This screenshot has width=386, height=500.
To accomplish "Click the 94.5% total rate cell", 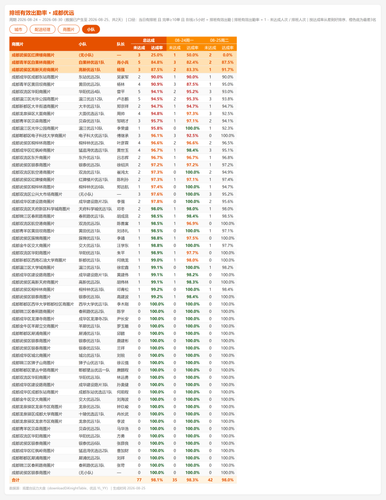I will point(157,99).
